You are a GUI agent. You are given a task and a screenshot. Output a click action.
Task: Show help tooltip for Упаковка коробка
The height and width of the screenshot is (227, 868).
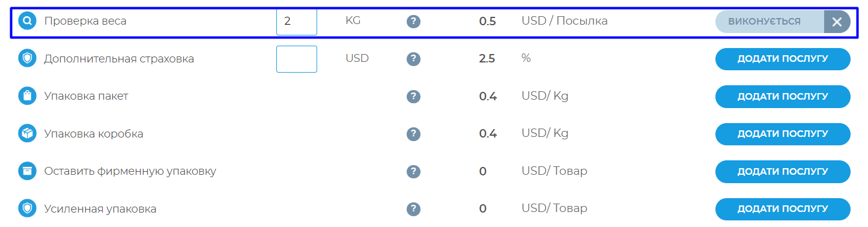point(413,134)
